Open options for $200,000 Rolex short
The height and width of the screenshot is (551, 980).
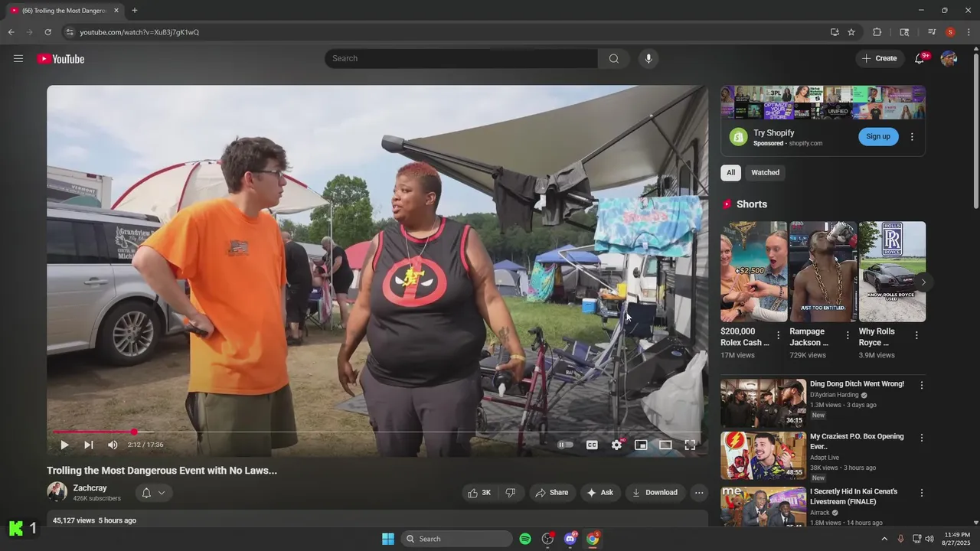pyautogui.click(x=779, y=335)
